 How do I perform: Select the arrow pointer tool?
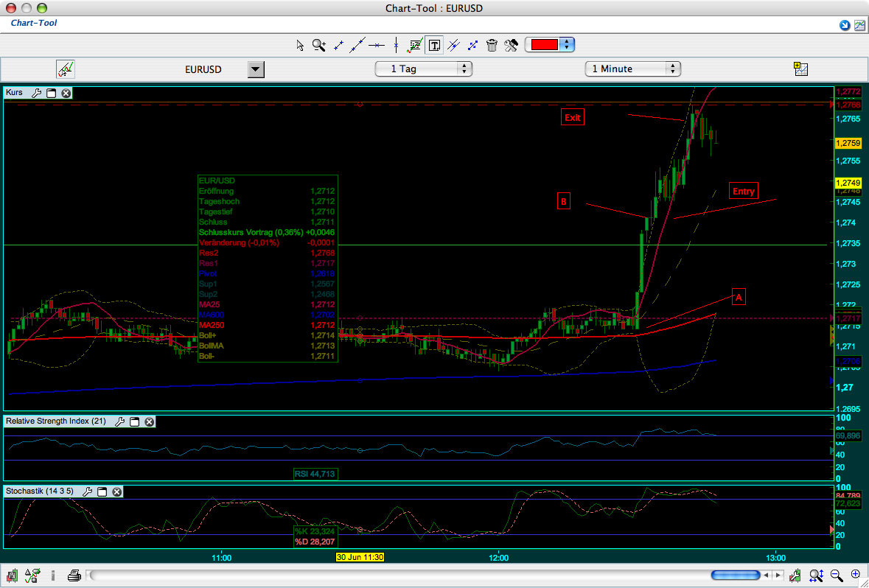click(300, 45)
